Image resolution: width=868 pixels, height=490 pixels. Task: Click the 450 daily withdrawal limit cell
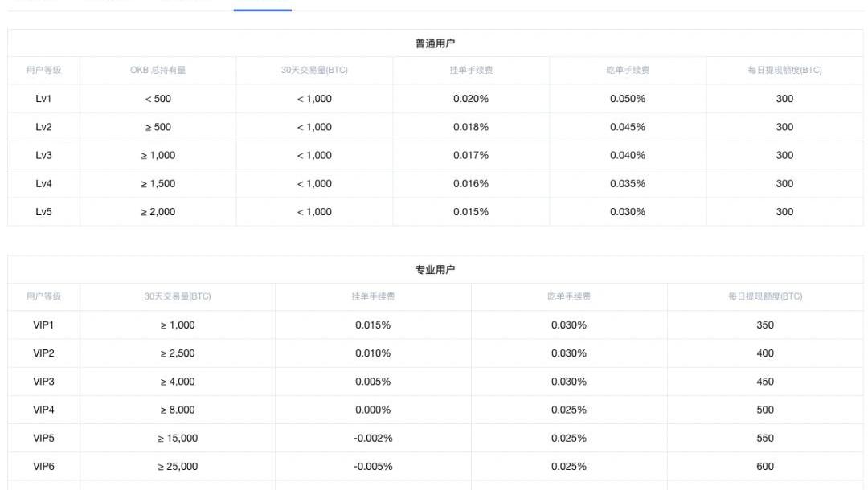point(765,382)
